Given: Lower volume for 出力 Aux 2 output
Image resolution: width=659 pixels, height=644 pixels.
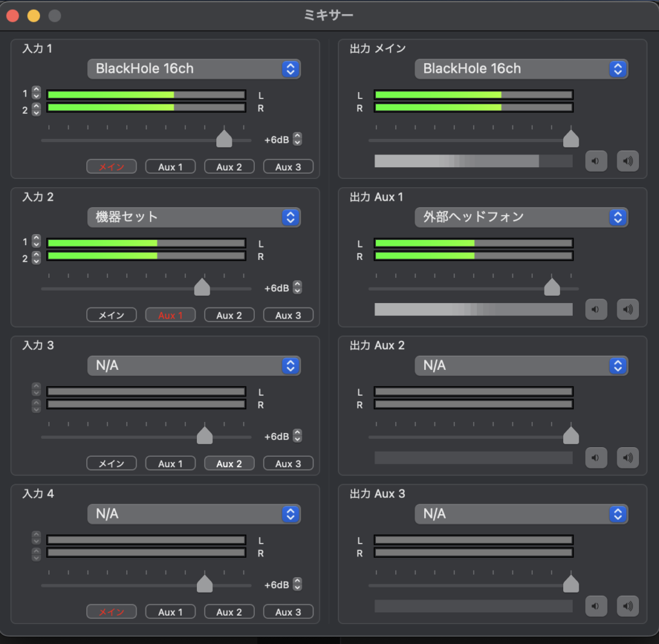Looking at the screenshot, I should [x=596, y=457].
